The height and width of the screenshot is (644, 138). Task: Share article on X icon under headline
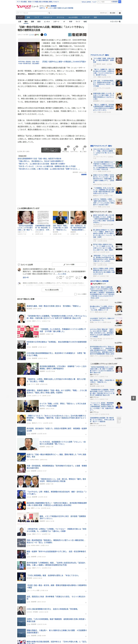tap(42, 35)
